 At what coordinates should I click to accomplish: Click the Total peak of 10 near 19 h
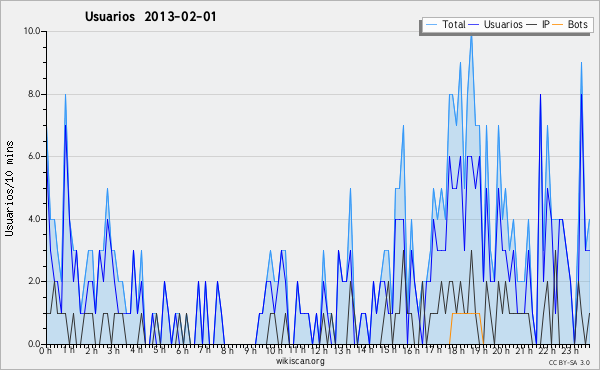(471, 35)
